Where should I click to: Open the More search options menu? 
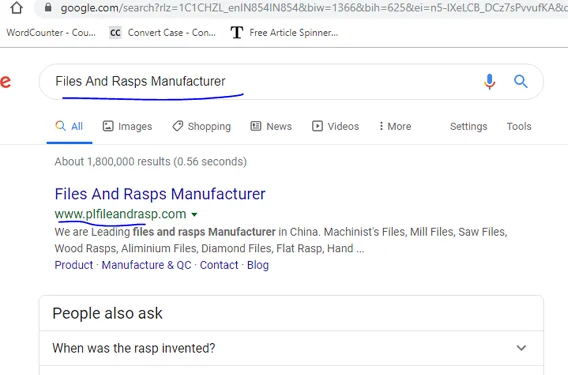395,126
